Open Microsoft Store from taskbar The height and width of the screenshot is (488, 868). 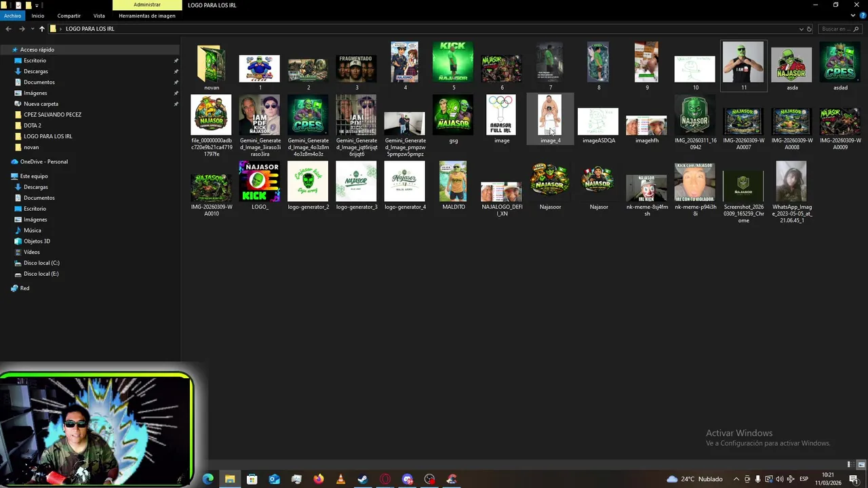pyautogui.click(x=252, y=479)
